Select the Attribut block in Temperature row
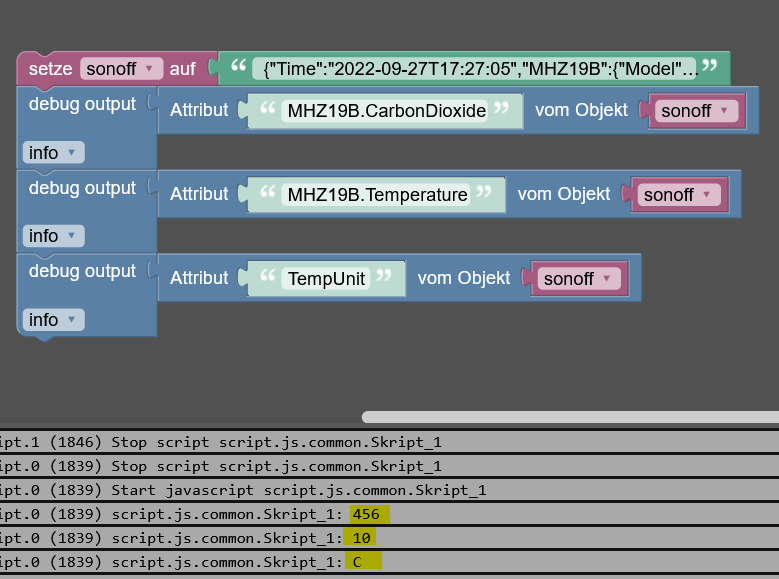This screenshot has height=579, width=779. point(199,194)
